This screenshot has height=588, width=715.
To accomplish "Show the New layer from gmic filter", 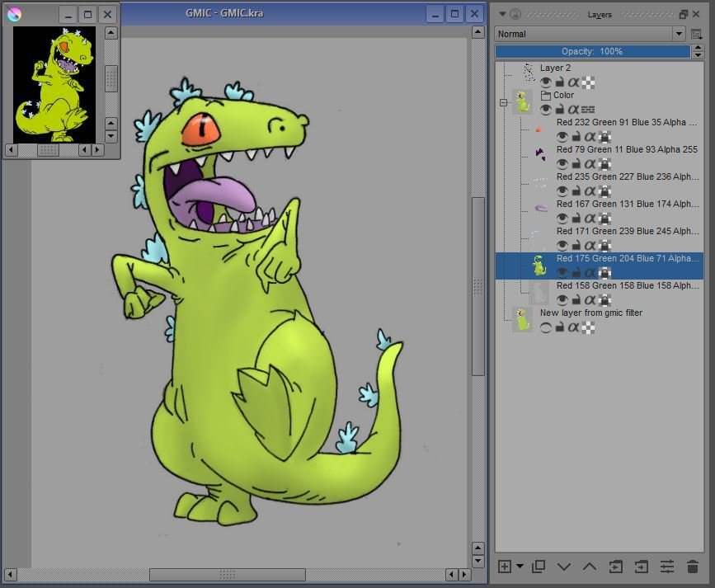I will [545, 327].
